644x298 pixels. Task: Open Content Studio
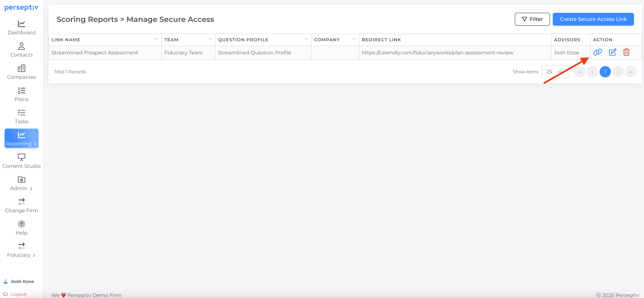tap(22, 161)
